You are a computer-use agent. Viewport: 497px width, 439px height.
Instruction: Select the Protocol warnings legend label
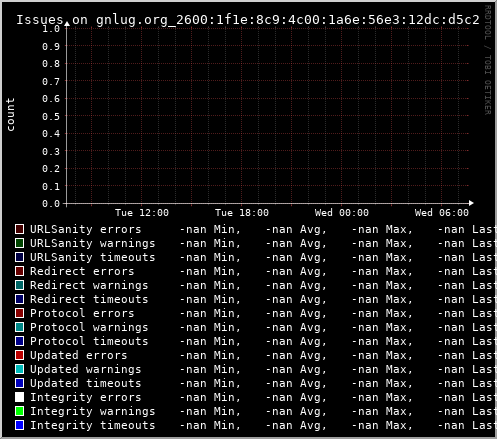point(89,327)
